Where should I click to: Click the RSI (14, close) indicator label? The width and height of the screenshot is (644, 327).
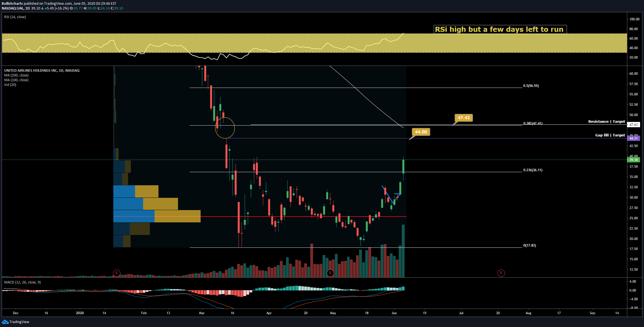(x=15, y=17)
